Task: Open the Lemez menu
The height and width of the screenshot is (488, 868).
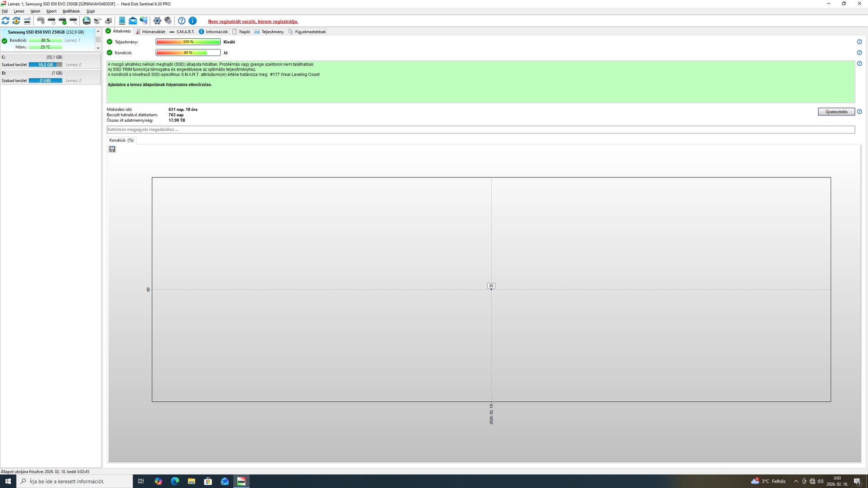Action: [x=19, y=11]
